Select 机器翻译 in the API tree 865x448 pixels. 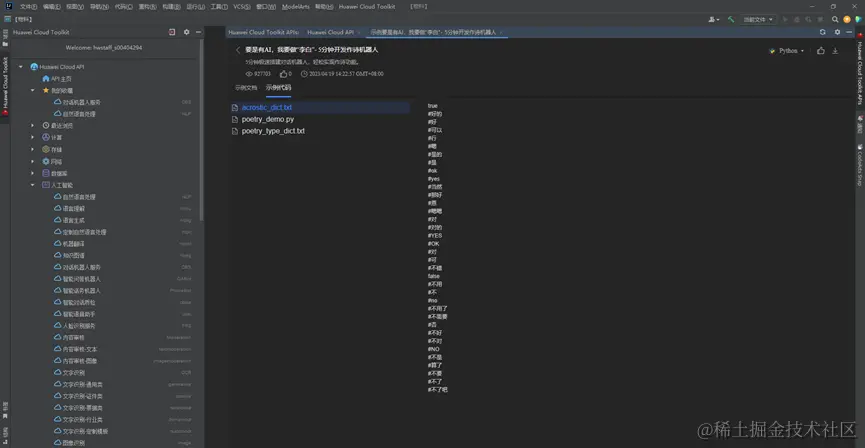pyautogui.click(x=73, y=243)
